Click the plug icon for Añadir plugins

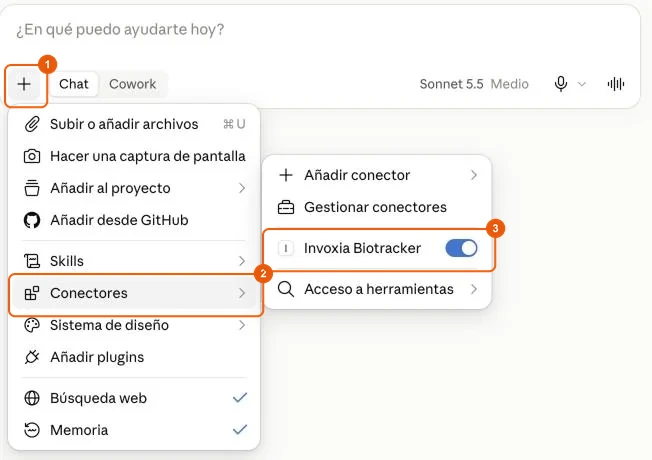tap(32, 357)
